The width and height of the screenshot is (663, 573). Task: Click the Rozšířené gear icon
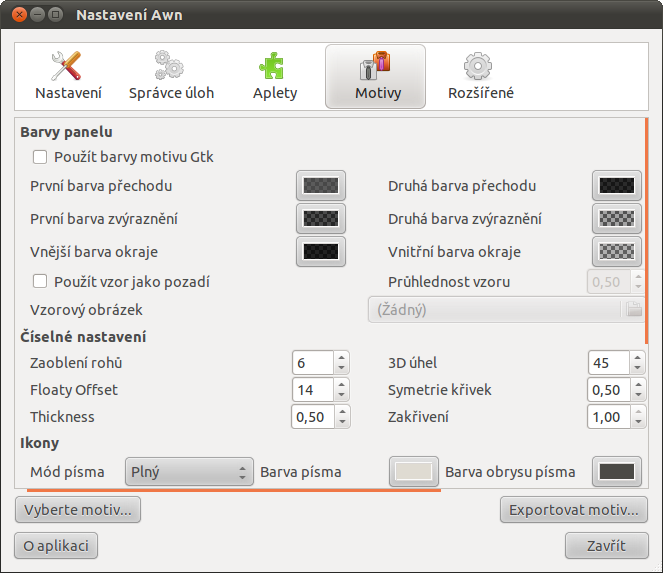tap(478, 66)
